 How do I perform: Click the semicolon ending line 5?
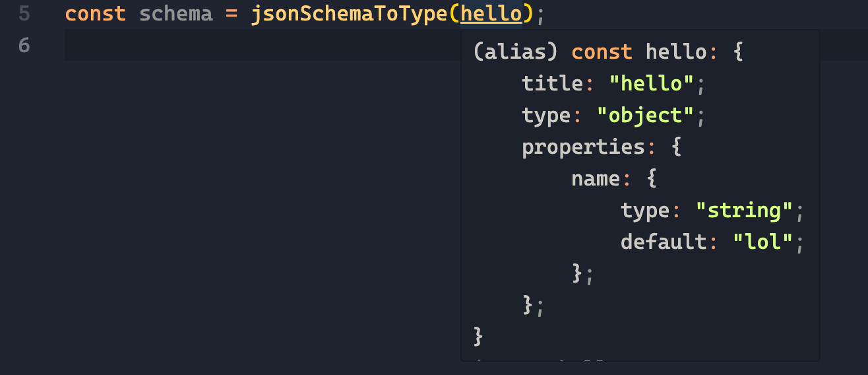pos(540,15)
